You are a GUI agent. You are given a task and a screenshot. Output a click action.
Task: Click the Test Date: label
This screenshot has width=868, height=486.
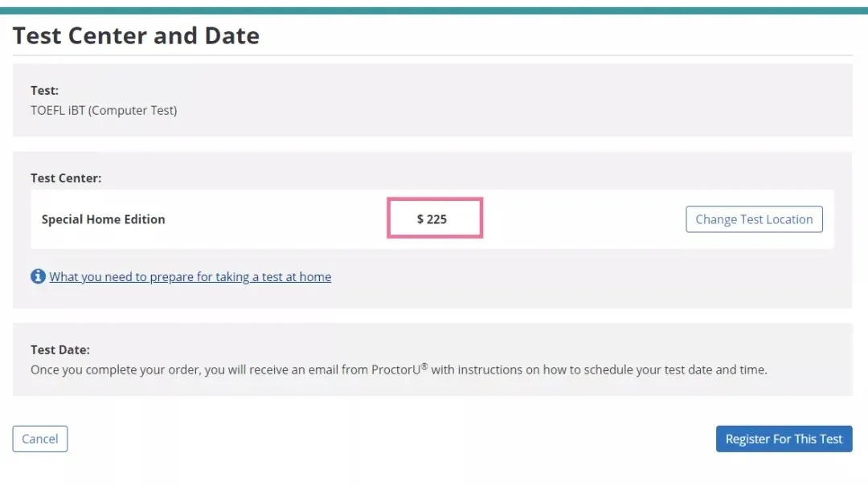59,349
